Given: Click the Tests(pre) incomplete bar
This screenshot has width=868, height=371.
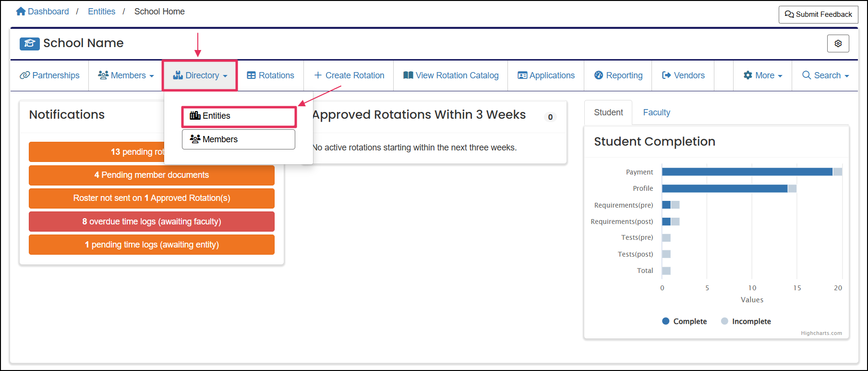Looking at the screenshot, I should click(666, 238).
